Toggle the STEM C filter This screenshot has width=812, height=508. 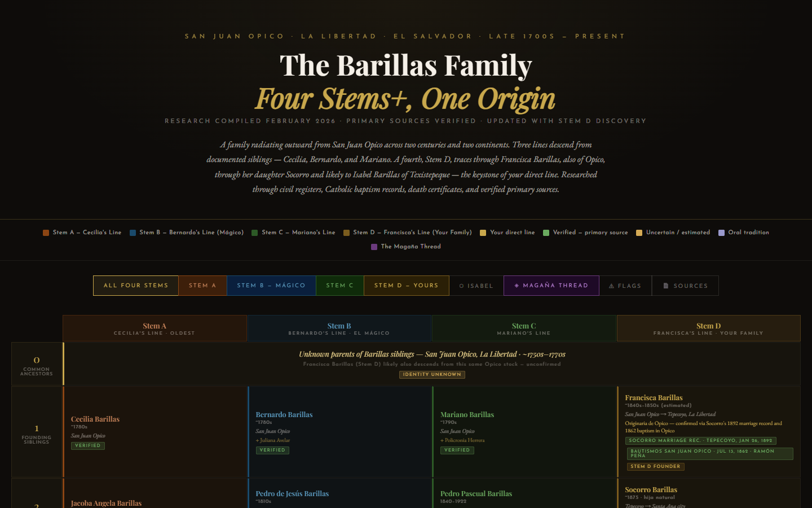point(339,286)
